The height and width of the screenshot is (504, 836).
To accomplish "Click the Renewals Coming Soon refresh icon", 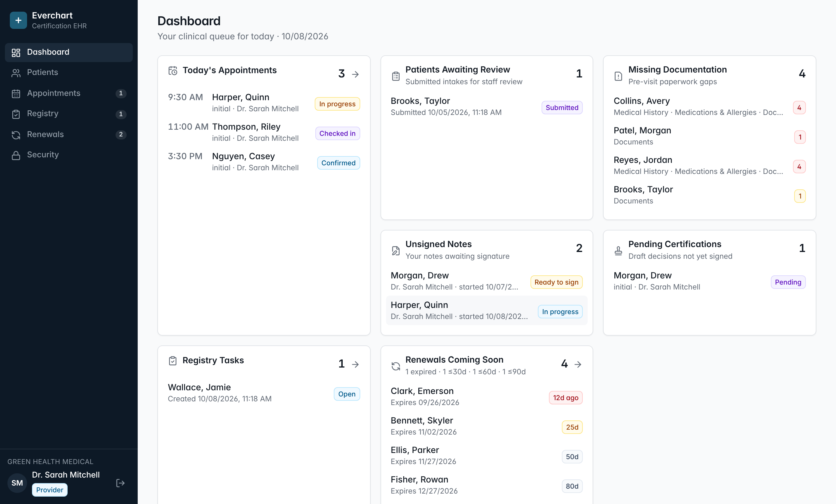I will coord(396,366).
